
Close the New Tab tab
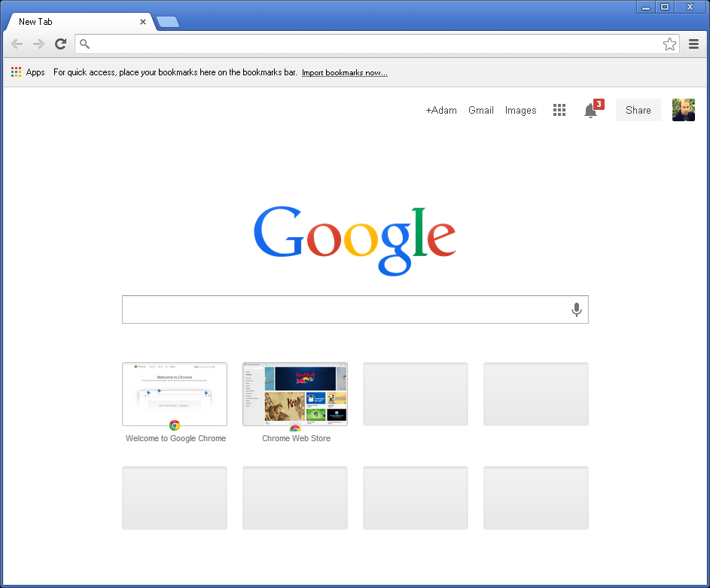point(143,22)
